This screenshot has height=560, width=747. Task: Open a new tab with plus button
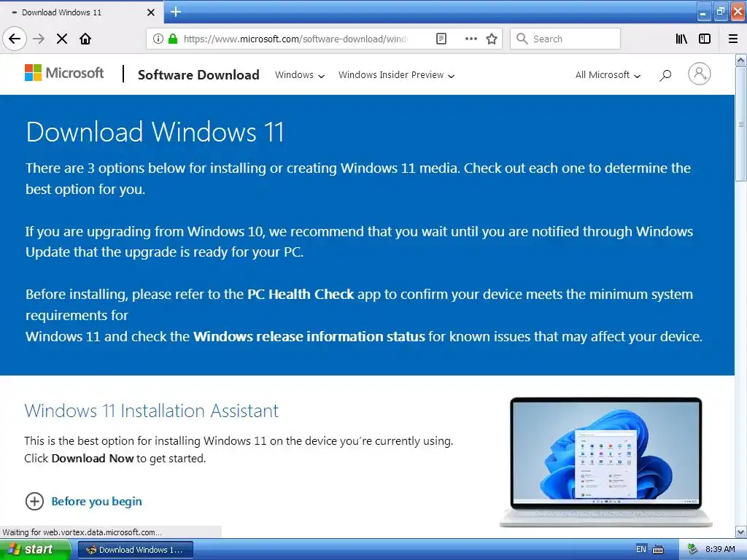coord(176,12)
